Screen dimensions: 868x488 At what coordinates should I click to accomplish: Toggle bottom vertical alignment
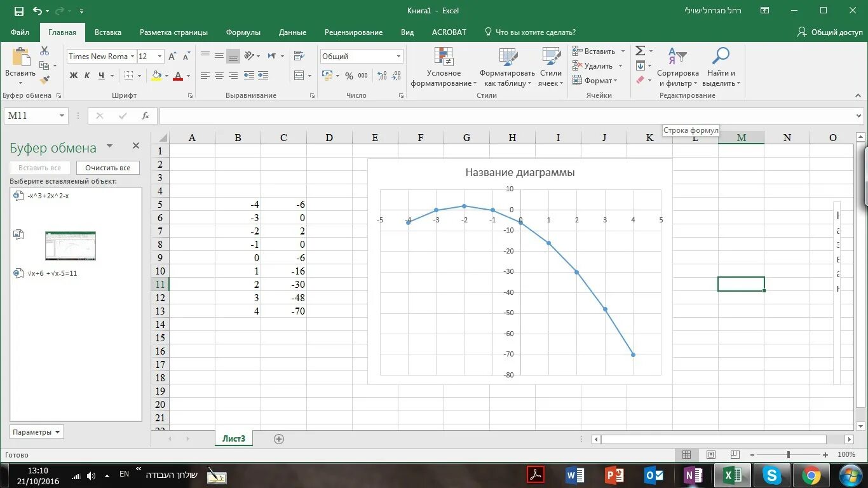pyautogui.click(x=233, y=55)
